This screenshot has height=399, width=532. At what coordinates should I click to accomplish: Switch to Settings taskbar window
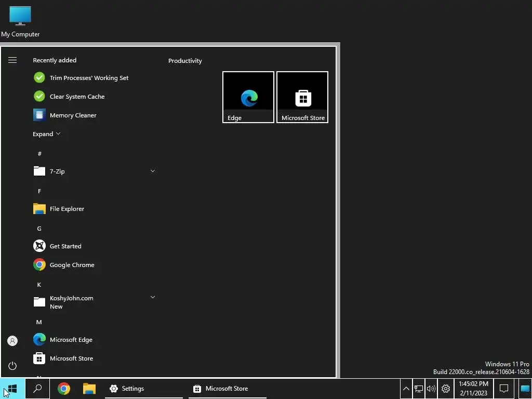point(144,389)
